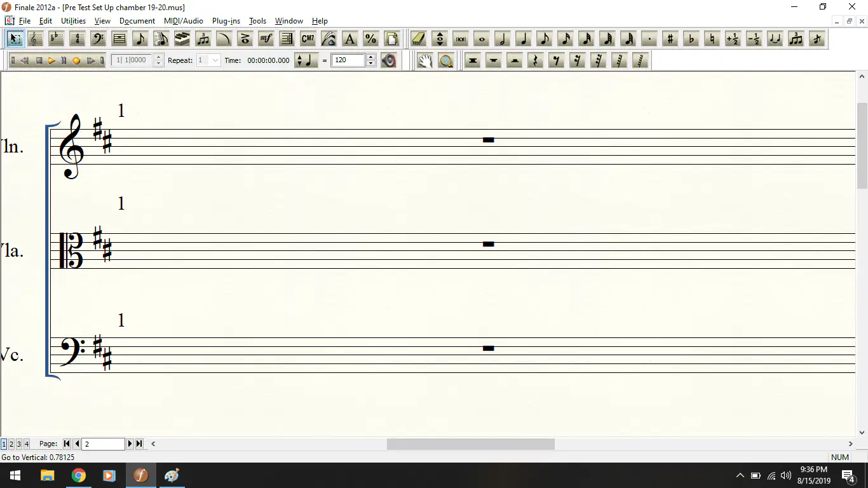Toggle the sharp accidental tool
The height and width of the screenshot is (488, 868).
coord(670,39)
